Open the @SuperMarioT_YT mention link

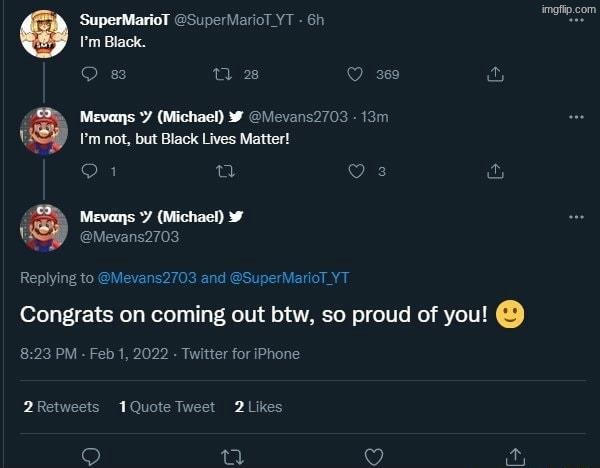coord(289,278)
